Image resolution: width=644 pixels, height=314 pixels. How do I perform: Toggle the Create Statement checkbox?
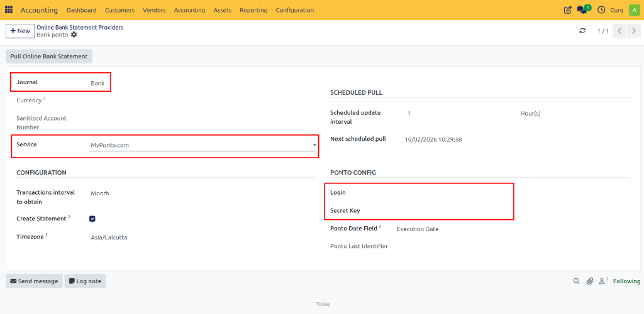click(x=92, y=219)
